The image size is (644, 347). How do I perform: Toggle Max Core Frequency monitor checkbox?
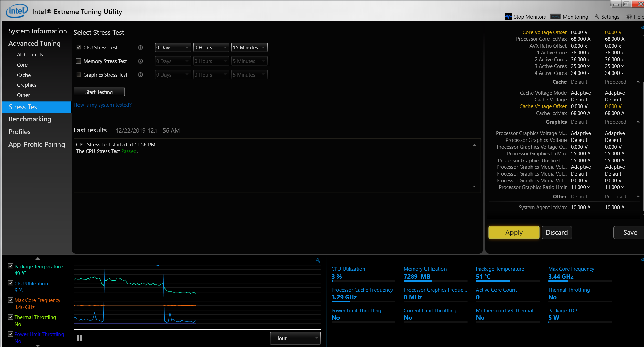click(11, 300)
